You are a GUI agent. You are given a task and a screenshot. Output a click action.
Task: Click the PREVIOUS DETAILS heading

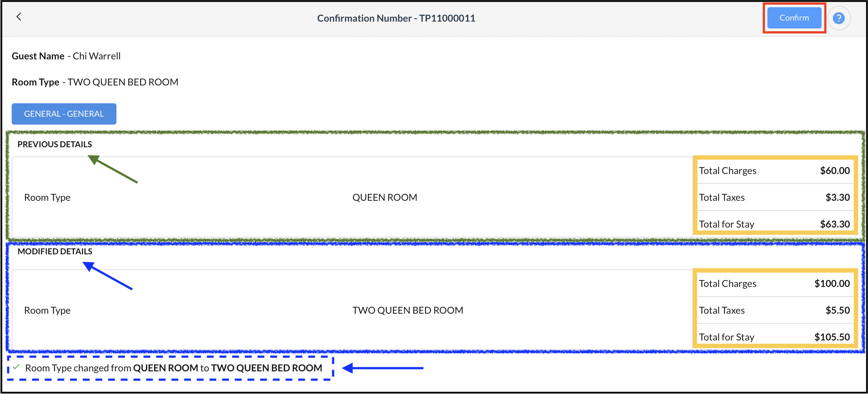55,144
